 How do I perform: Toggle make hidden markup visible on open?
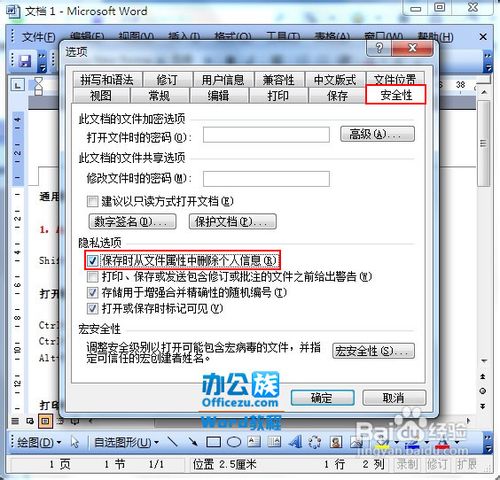point(92,308)
